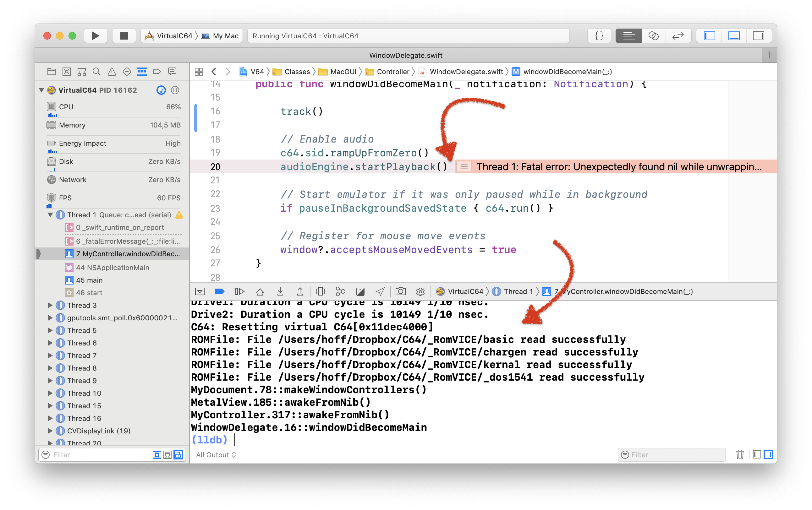Toggle the Navigator panel visibility
The width and height of the screenshot is (812, 510).
pyautogui.click(x=710, y=36)
